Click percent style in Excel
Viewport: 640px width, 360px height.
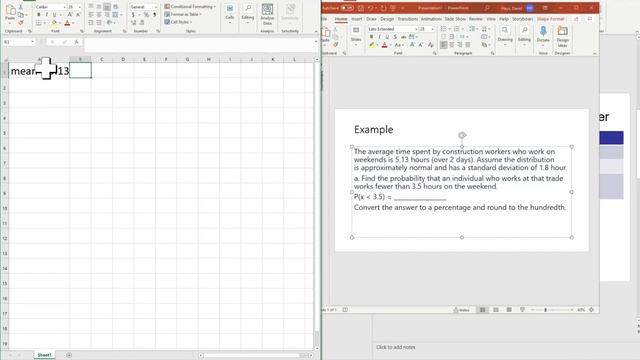click(146, 15)
